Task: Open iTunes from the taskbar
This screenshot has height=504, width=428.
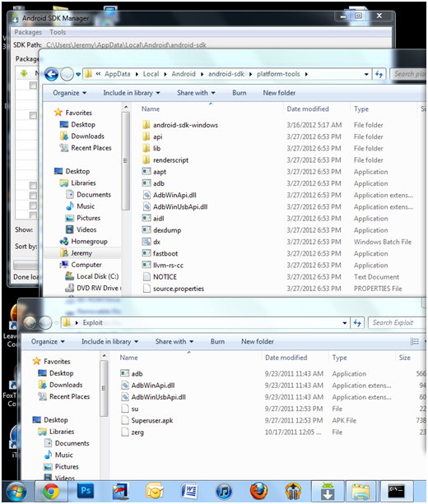Action: (224, 491)
